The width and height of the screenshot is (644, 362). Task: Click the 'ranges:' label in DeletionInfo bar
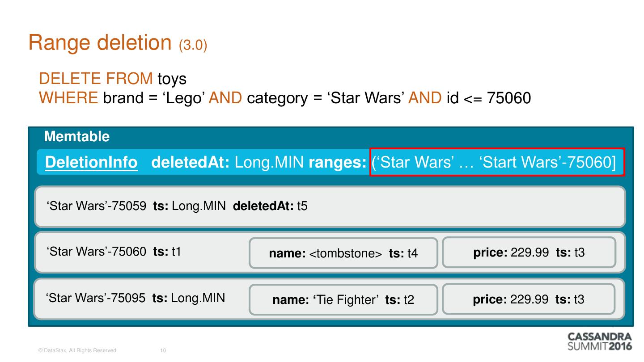click(x=338, y=163)
